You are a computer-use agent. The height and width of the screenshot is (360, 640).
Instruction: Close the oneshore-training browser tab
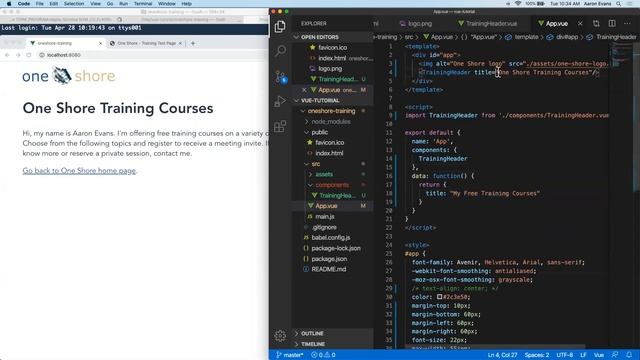click(100, 43)
